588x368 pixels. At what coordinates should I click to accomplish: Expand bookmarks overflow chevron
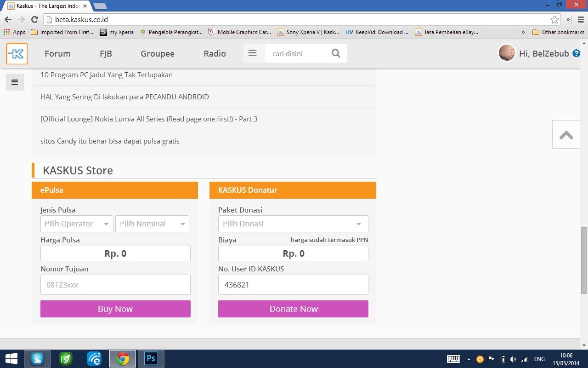click(523, 32)
